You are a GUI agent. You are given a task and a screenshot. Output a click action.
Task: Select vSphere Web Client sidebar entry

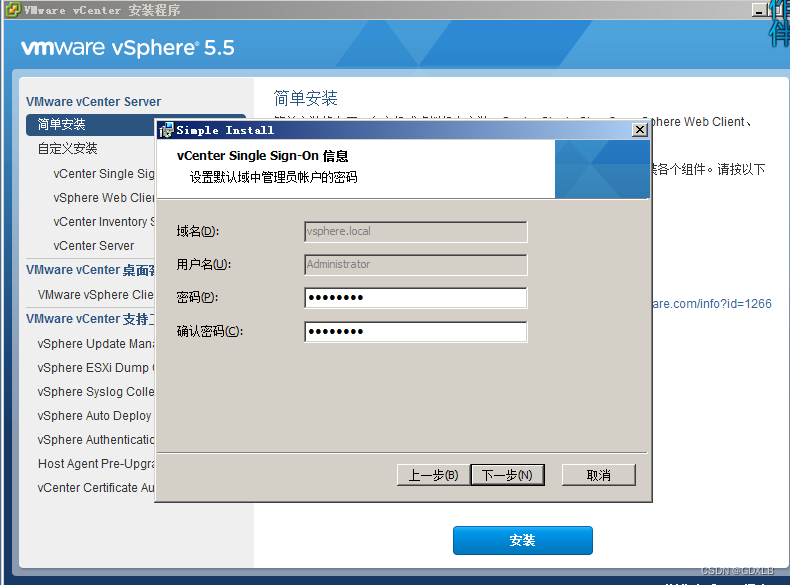pyautogui.click(x=104, y=198)
